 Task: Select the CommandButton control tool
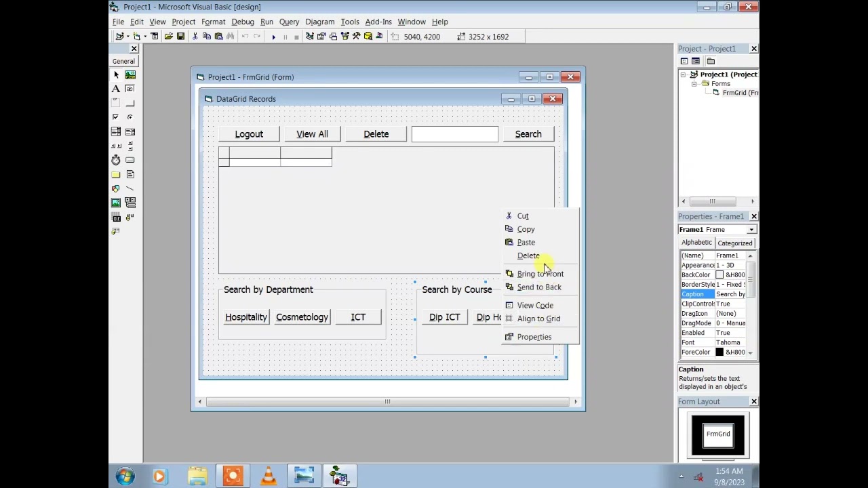coord(130,103)
